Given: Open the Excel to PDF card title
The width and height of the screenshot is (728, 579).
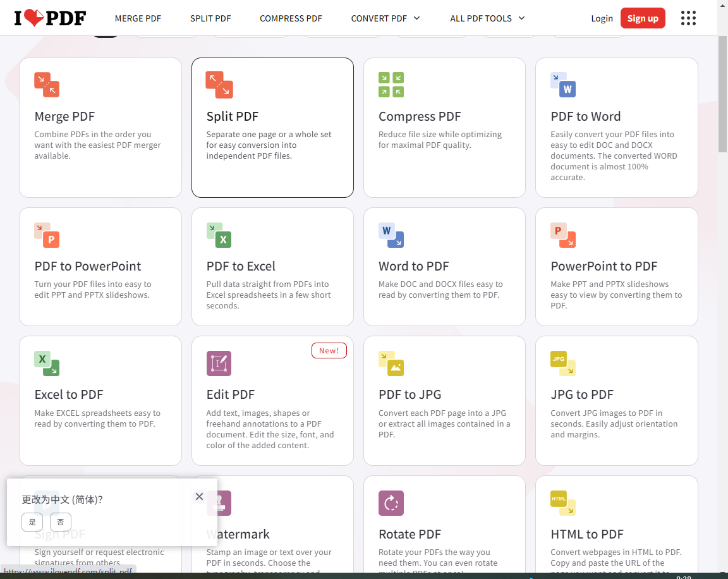Looking at the screenshot, I should pyautogui.click(x=69, y=394).
